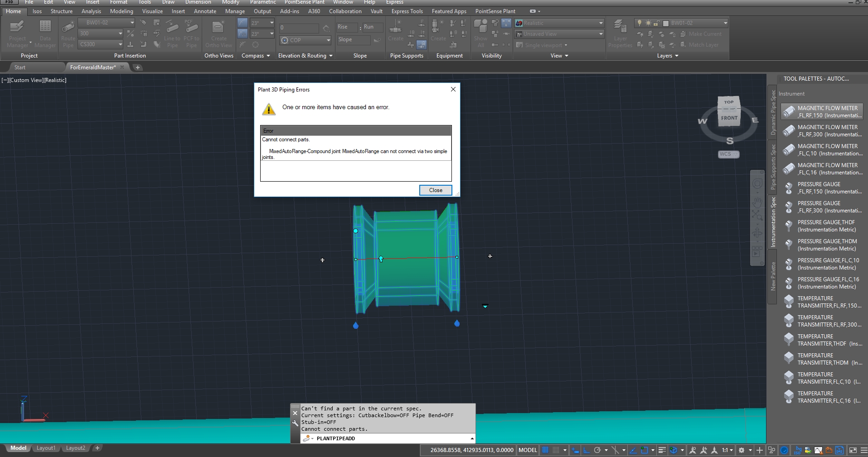Toggle grid display in the status bar
The width and height of the screenshot is (868, 457).
[546, 450]
